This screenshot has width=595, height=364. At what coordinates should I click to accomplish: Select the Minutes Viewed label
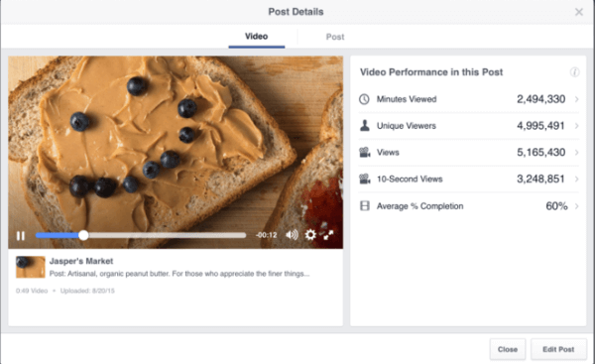407,99
